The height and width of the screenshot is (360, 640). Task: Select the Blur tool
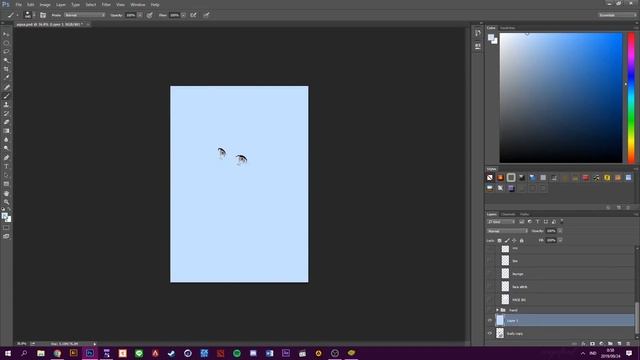pos(6,140)
